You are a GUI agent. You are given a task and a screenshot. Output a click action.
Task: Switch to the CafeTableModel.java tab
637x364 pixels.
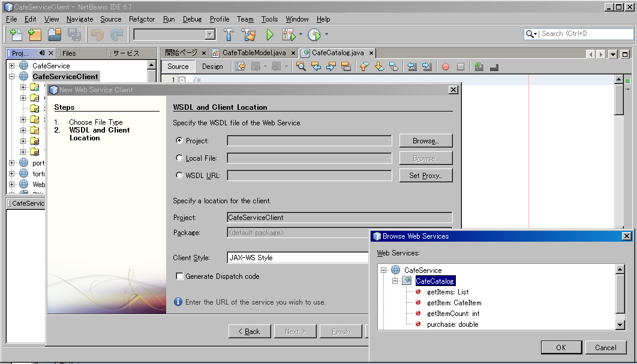click(254, 53)
